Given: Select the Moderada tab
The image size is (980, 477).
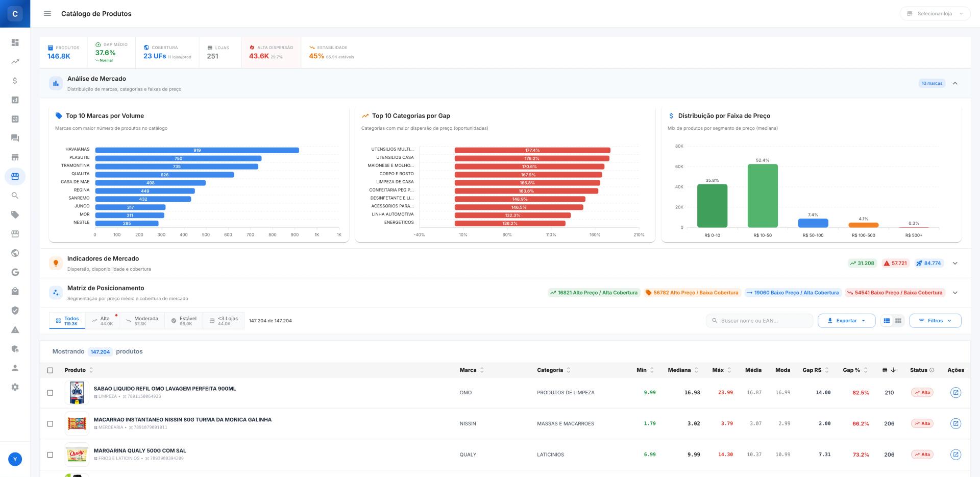Looking at the screenshot, I should 142,321.
